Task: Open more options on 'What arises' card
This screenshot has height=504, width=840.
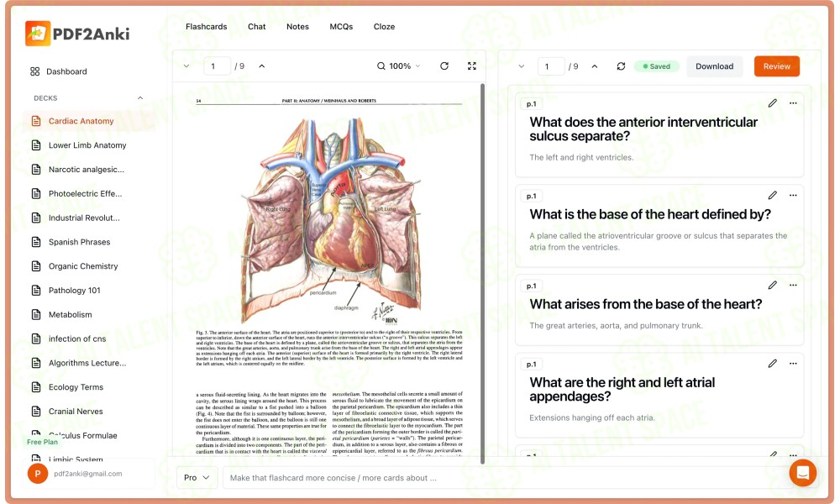Action: (x=793, y=285)
